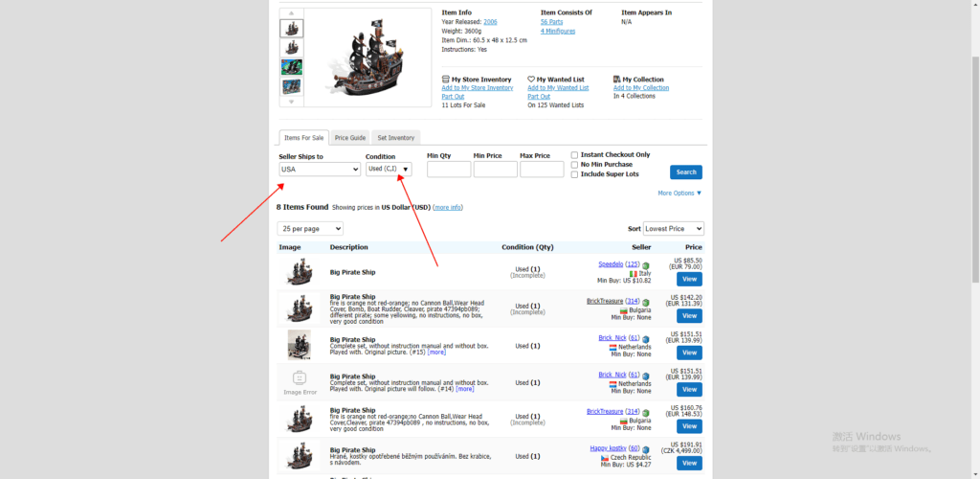The width and height of the screenshot is (980, 479).
Task: Open the 4 Minifigures link
Action: click(x=558, y=32)
